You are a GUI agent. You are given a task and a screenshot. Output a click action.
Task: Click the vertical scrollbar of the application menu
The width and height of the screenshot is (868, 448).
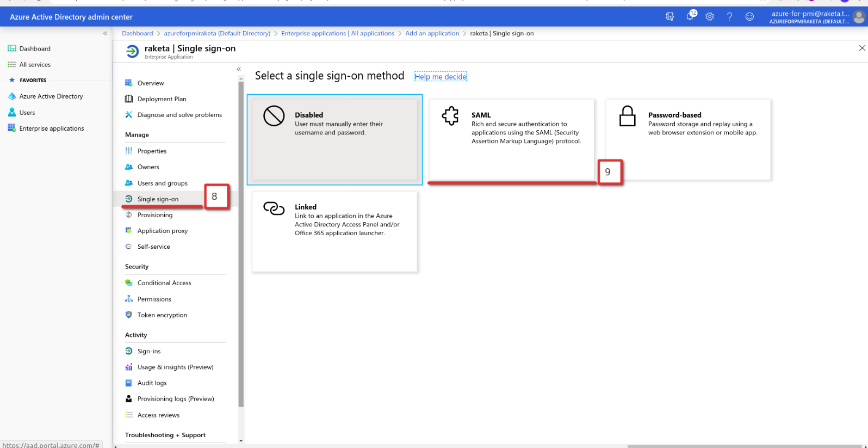coord(241,244)
